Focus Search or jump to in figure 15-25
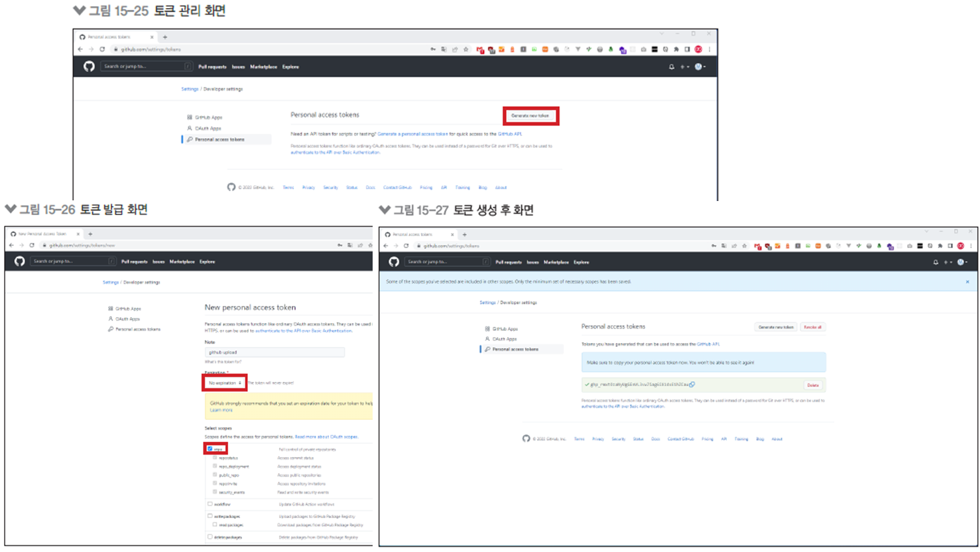The image size is (980, 552). click(147, 66)
